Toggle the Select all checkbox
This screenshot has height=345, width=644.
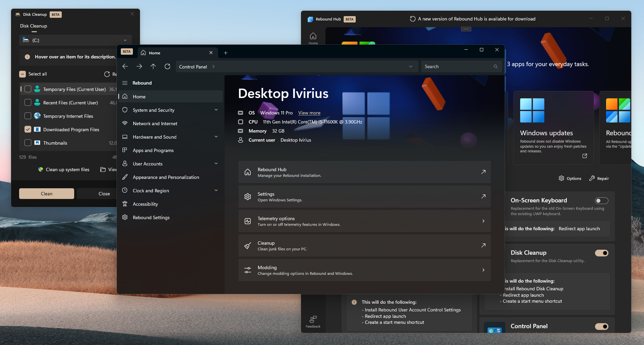pyautogui.click(x=22, y=74)
